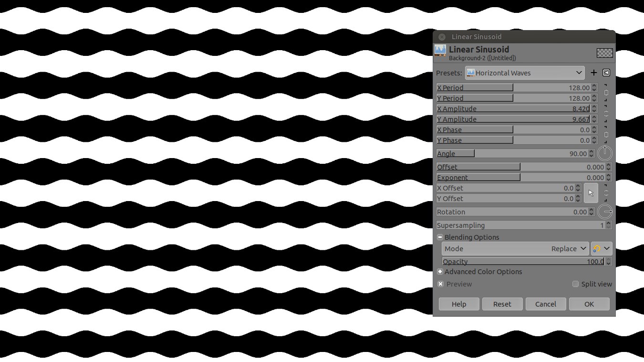Viewport: 644px width, 362px height.
Task: Collapse the Blending Options section
Action: pos(440,237)
